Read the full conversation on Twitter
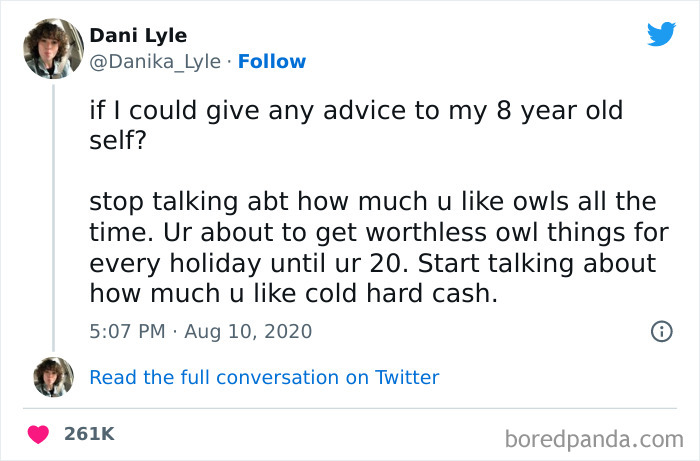Viewport: 700px width, 461px height. coord(264,377)
